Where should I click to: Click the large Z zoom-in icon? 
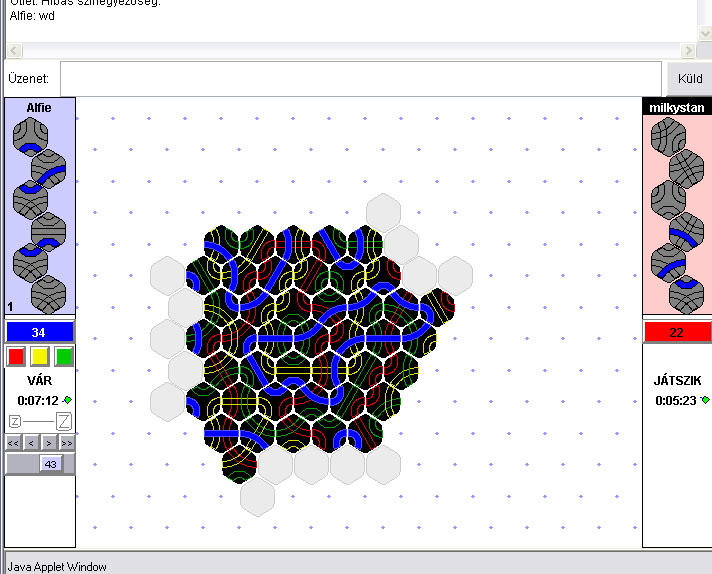click(x=64, y=421)
